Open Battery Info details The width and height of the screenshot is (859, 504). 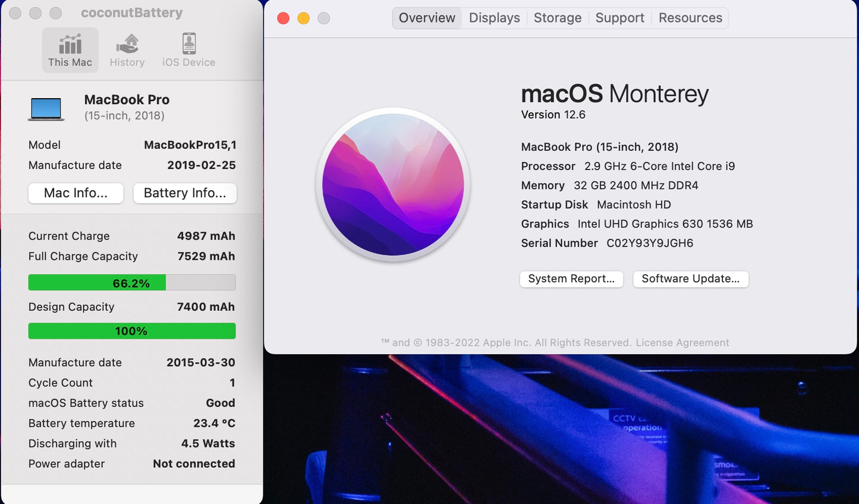pyautogui.click(x=185, y=193)
